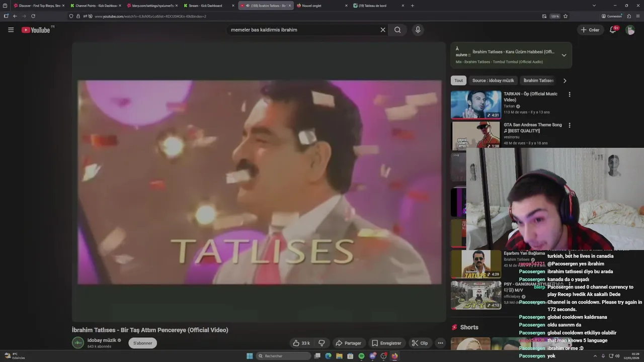The image size is (644, 362).
Task: Switch to Channel Points - Kick Dashboard tab
Action: click(95, 6)
